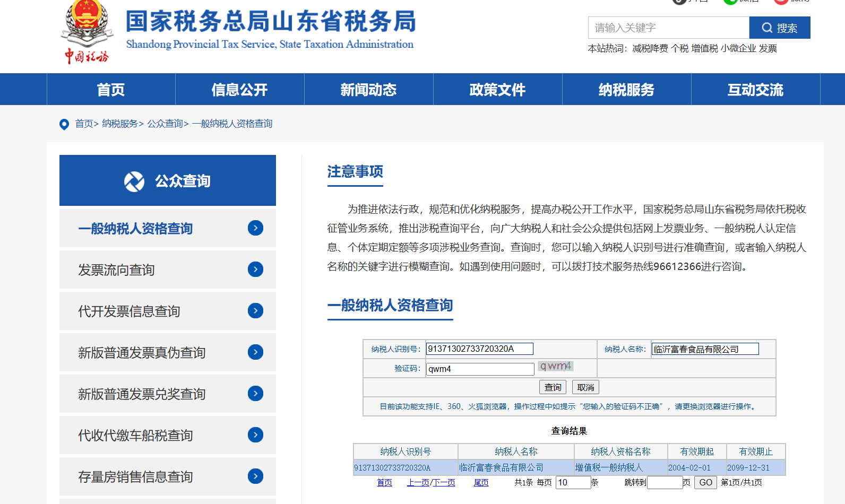Click the captcha image qwm4

555,366
